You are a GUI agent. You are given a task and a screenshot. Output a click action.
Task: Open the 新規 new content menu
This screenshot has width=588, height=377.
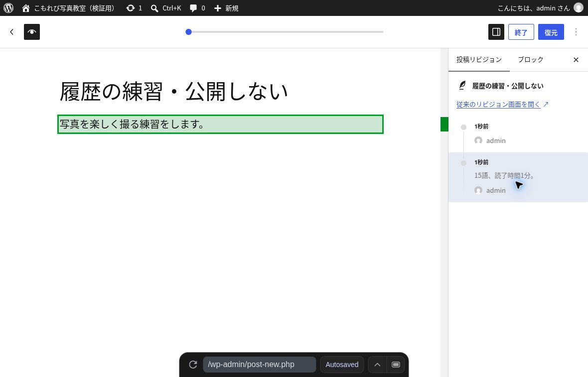pos(226,8)
